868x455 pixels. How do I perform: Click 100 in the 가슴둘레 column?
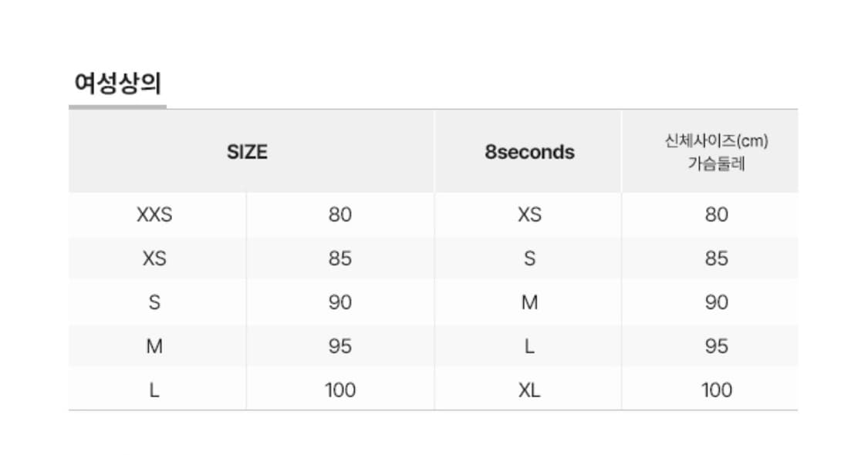[716, 390]
